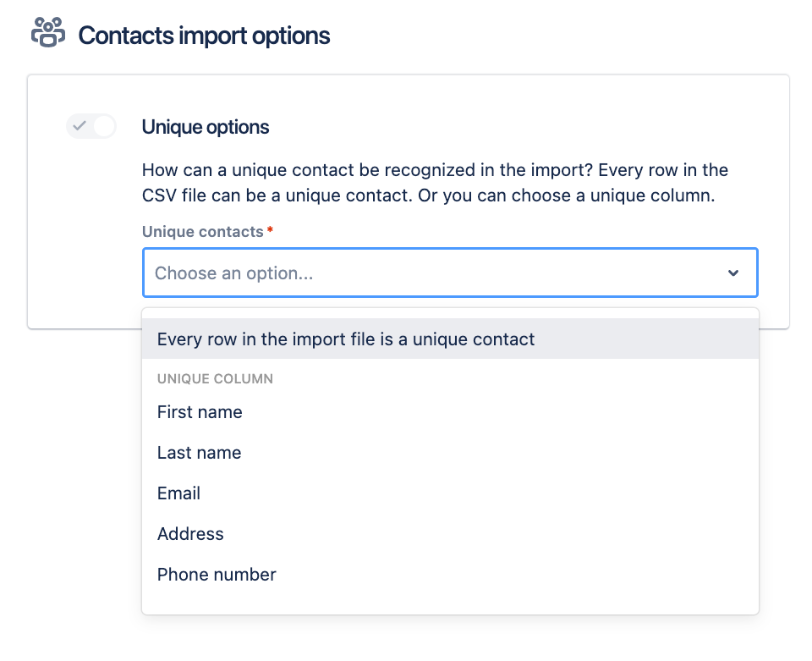
Task: Click the 'Unique contacts' field label
Action: 202,232
